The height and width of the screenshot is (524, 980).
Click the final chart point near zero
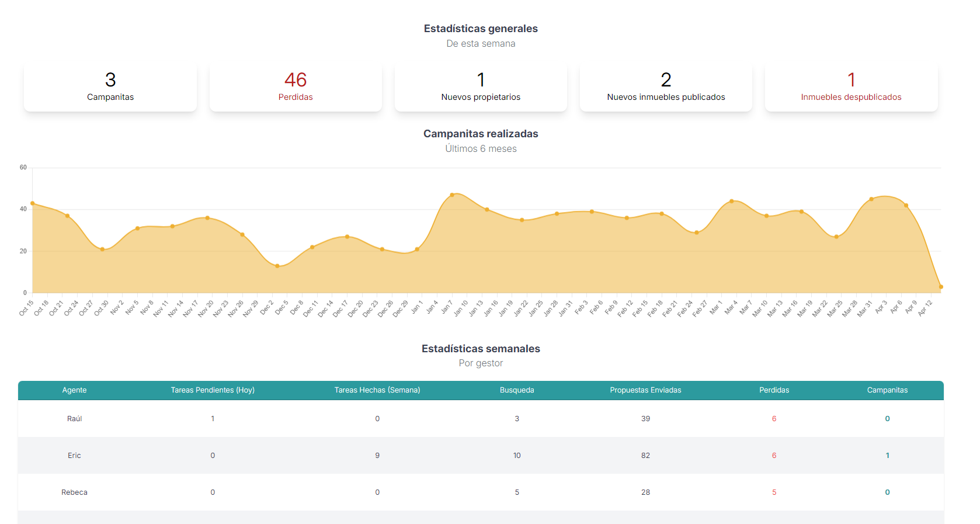[x=941, y=287]
